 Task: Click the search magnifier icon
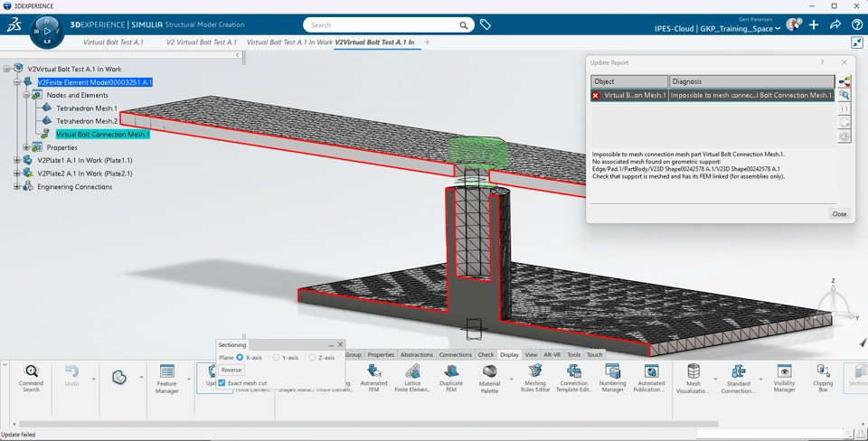463,25
